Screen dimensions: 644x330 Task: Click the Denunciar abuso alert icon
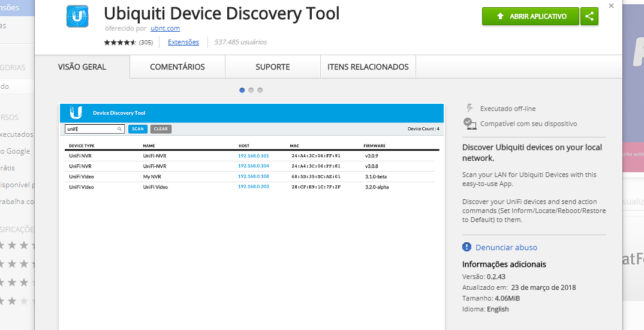tap(467, 247)
